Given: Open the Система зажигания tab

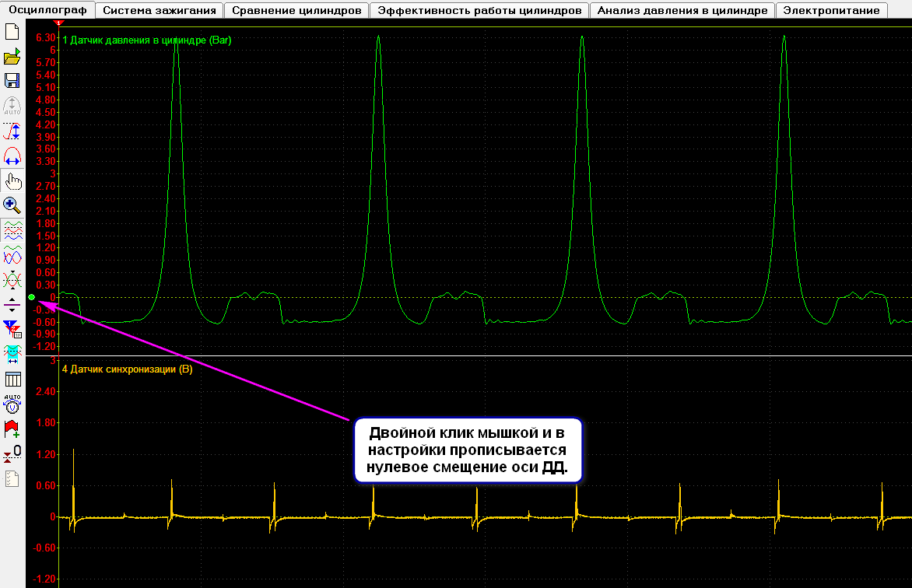Looking at the screenshot, I should [x=160, y=10].
